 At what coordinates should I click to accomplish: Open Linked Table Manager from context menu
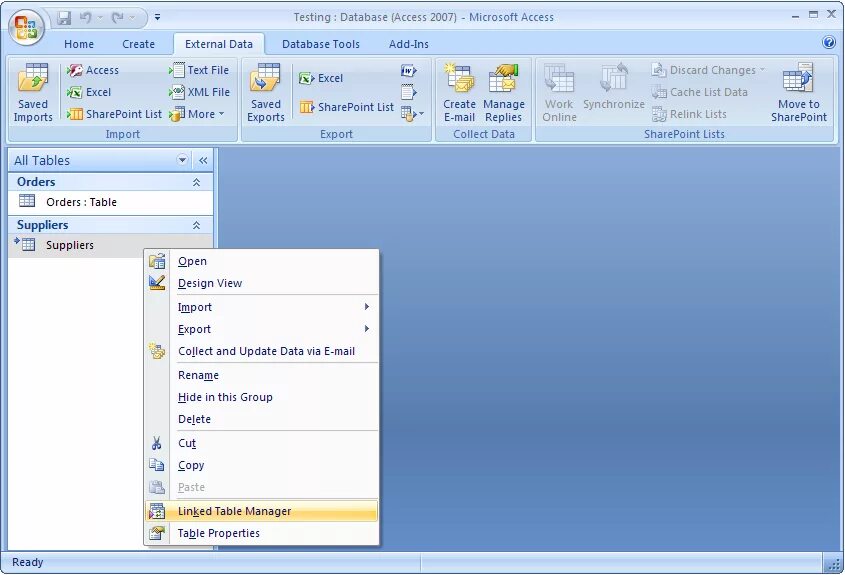pyautogui.click(x=262, y=511)
